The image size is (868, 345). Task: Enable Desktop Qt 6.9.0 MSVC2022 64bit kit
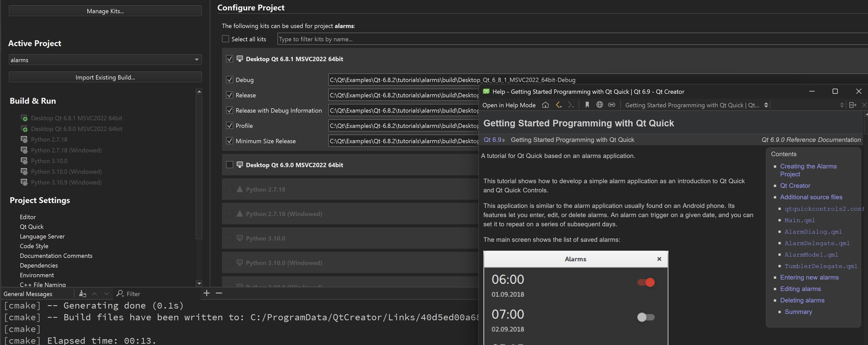coord(229,165)
